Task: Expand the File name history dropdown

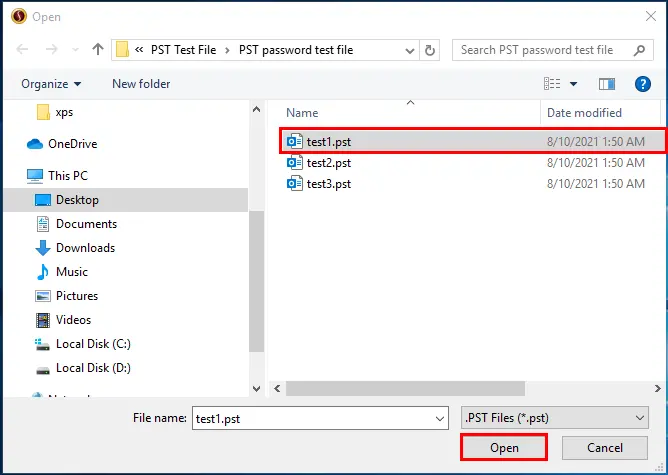Action: tap(437, 418)
